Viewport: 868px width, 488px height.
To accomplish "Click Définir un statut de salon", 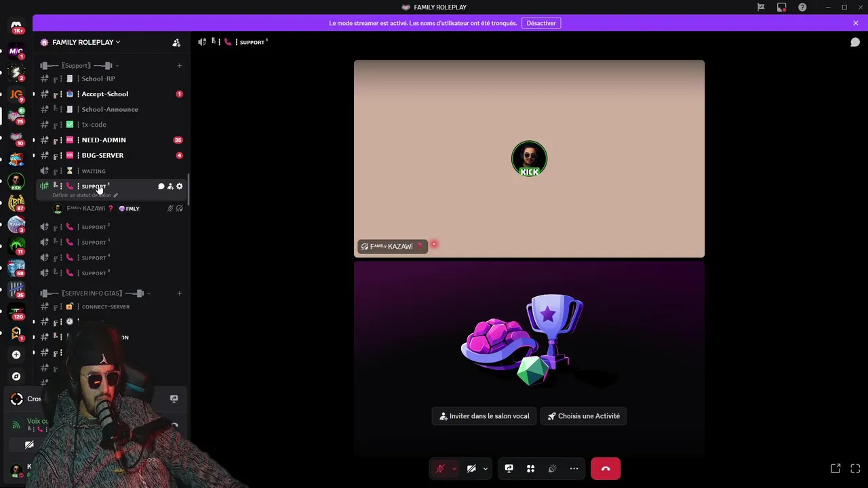I will click(85, 195).
